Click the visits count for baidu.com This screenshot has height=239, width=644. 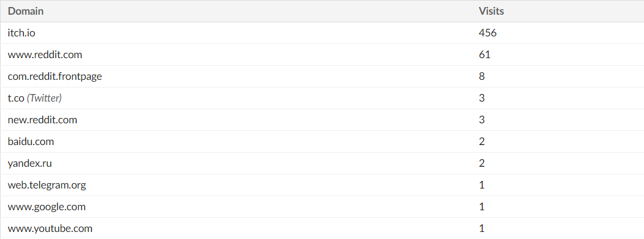coord(482,142)
